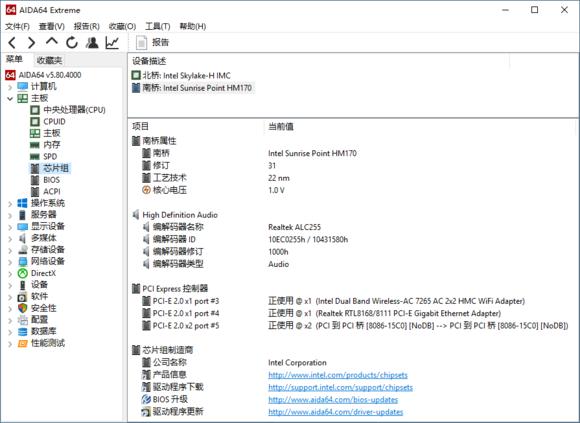Open the 工具(T) menu
Viewport: 580px width, 423px height.
[158, 26]
